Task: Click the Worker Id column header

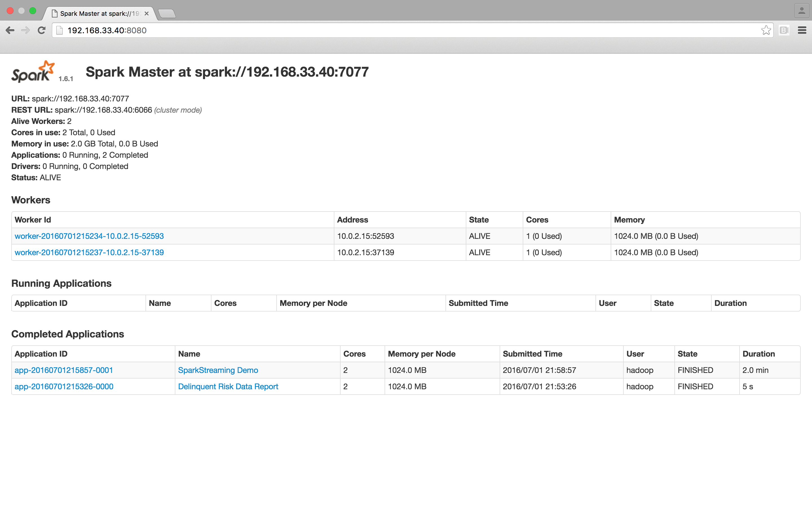Action: 33,220
